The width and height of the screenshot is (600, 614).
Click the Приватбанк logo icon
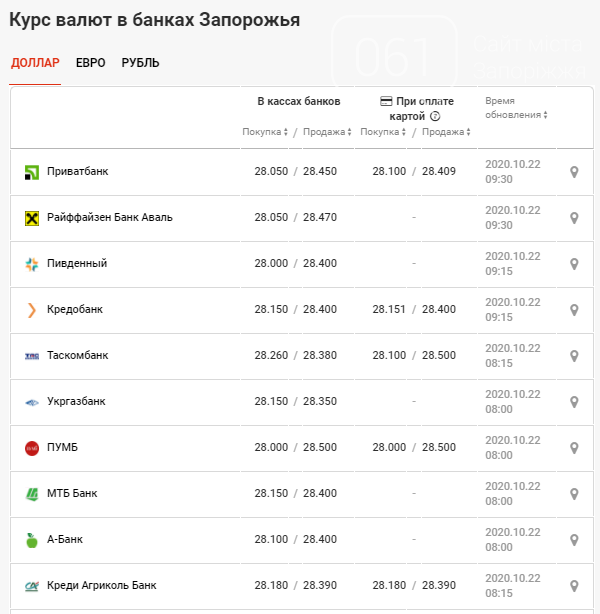31,172
